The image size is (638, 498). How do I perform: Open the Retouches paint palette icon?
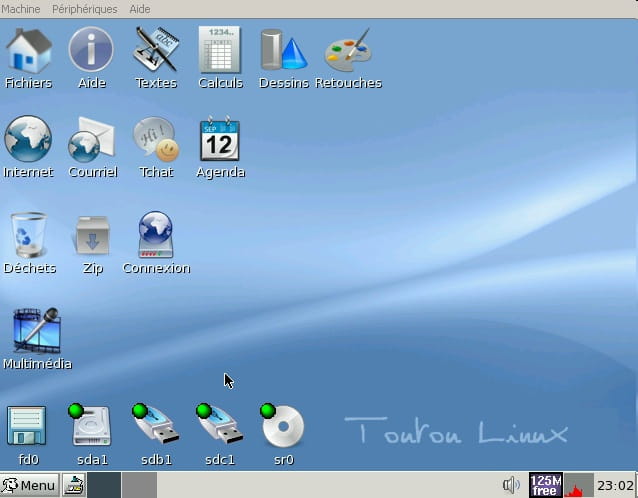pos(348,50)
